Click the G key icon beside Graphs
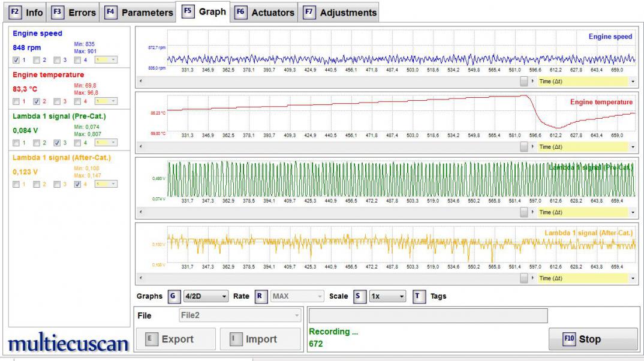Image resolution: width=644 pixels, height=361 pixels. [x=173, y=296]
